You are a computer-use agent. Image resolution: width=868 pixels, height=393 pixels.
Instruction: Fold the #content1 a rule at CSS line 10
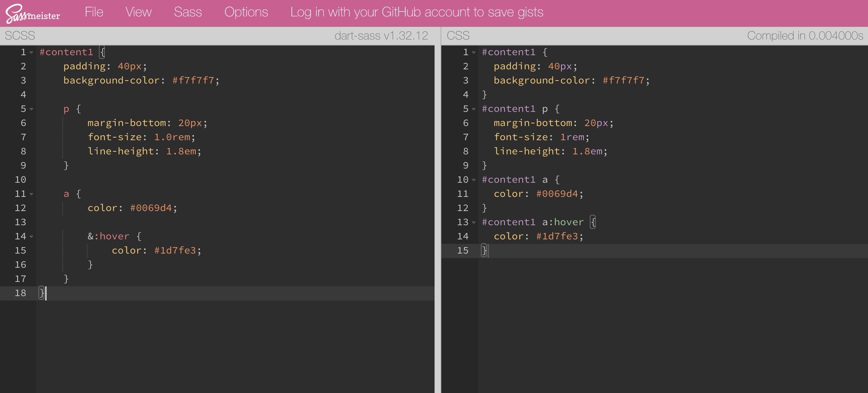pyautogui.click(x=474, y=180)
